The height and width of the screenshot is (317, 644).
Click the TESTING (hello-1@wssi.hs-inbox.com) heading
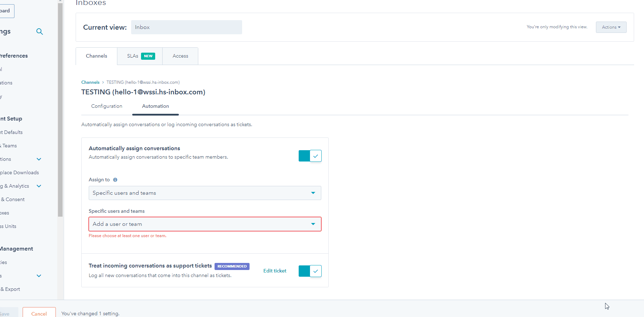tap(143, 92)
